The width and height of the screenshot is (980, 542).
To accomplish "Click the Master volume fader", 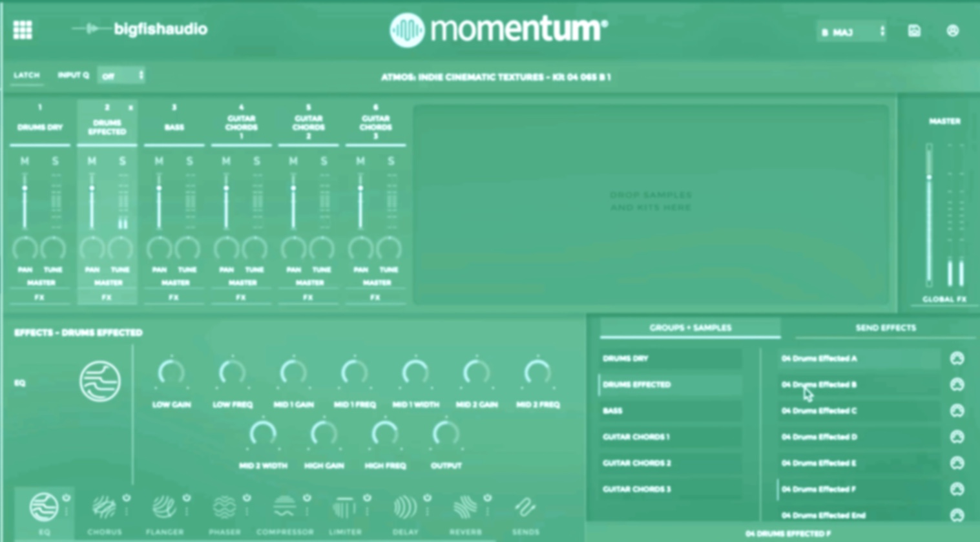I will (929, 214).
